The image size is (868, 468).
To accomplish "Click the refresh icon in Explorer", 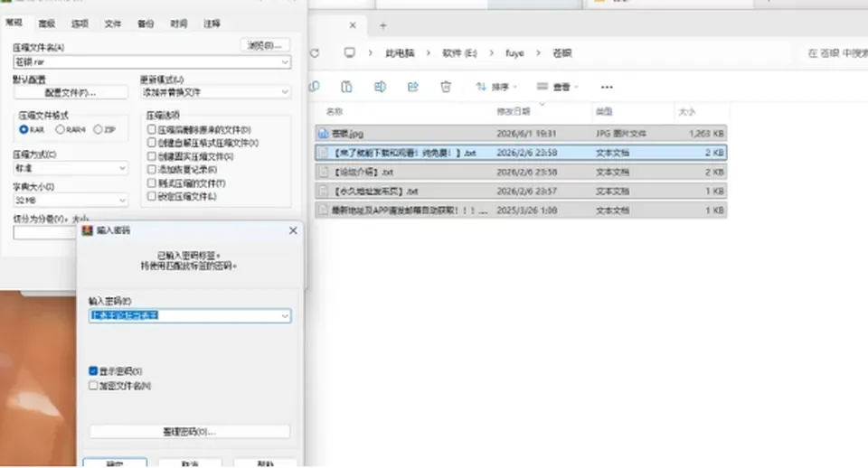I will click(315, 53).
